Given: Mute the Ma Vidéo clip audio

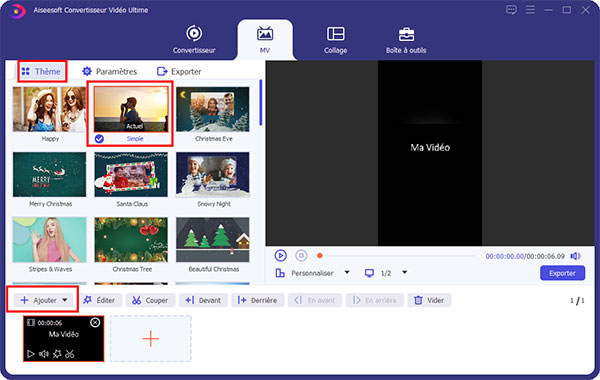Looking at the screenshot, I should point(44,354).
